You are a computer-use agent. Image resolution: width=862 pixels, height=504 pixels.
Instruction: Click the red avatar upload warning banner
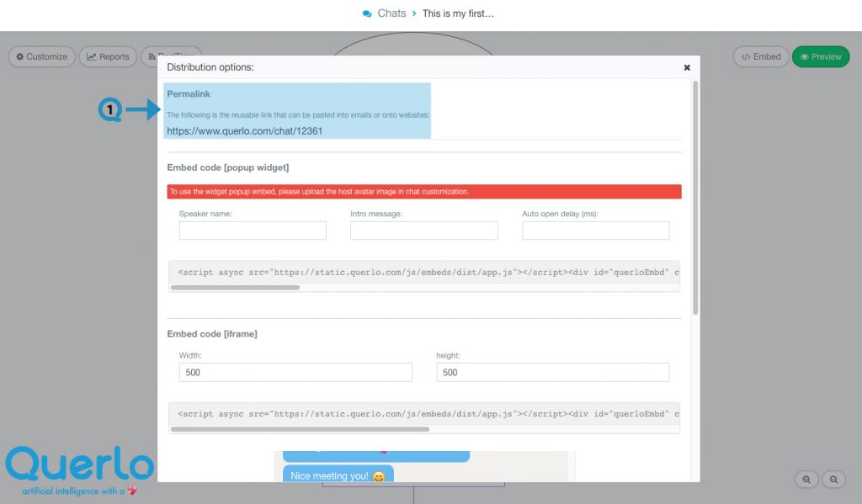click(424, 191)
